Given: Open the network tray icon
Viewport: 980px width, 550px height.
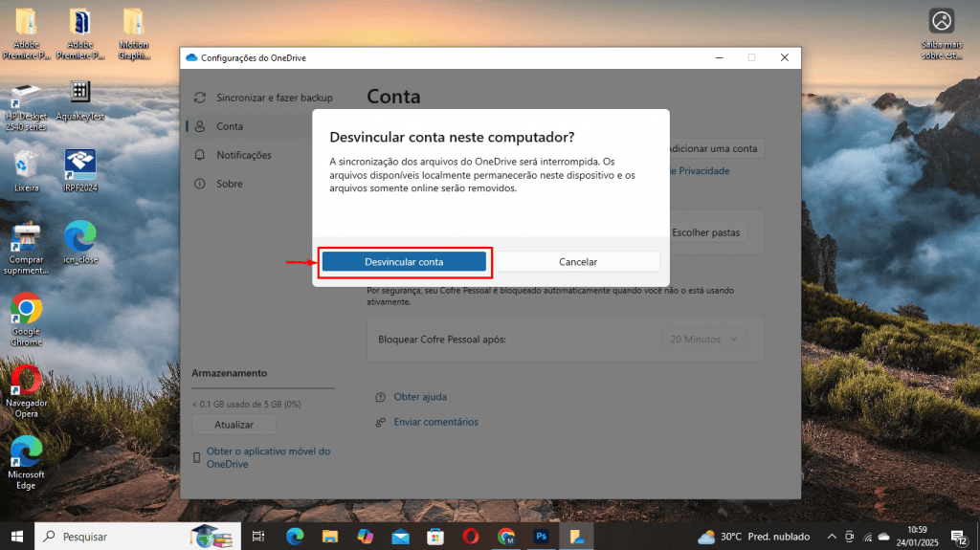Looking at the screenshot, I should coord(867,537).
